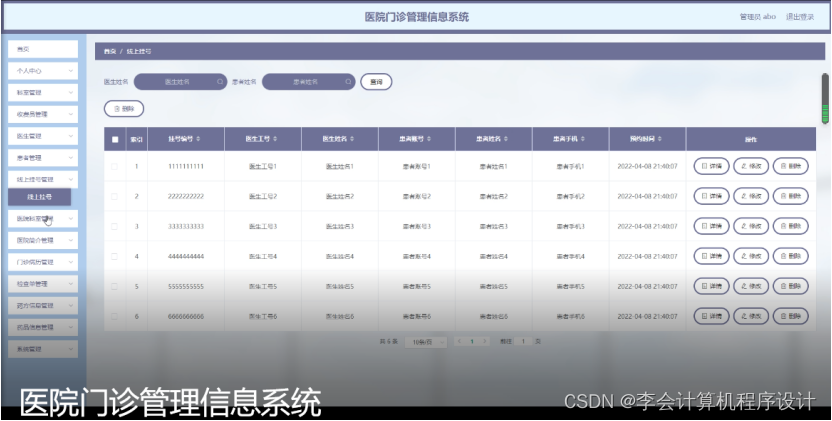Open 药品信息管理 sidebar menu
The height and width of the screenshot is (421, 832).
(43, 327)
